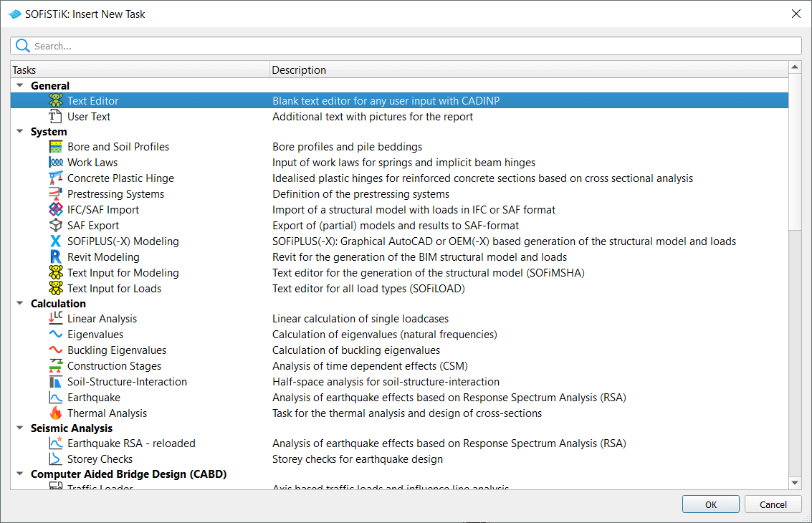The image size is (812, 523).
Task: Click the scrollbar down arrow
Action: [796, 483]
